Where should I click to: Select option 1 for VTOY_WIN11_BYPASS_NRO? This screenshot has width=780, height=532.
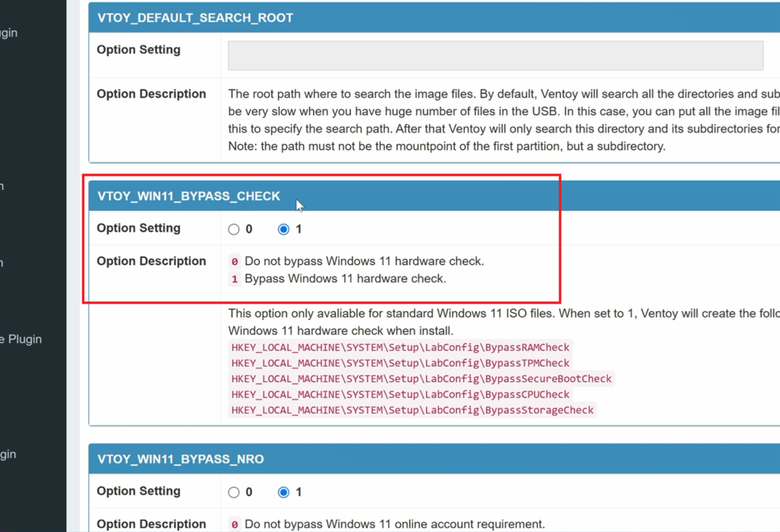click(283, 492)
